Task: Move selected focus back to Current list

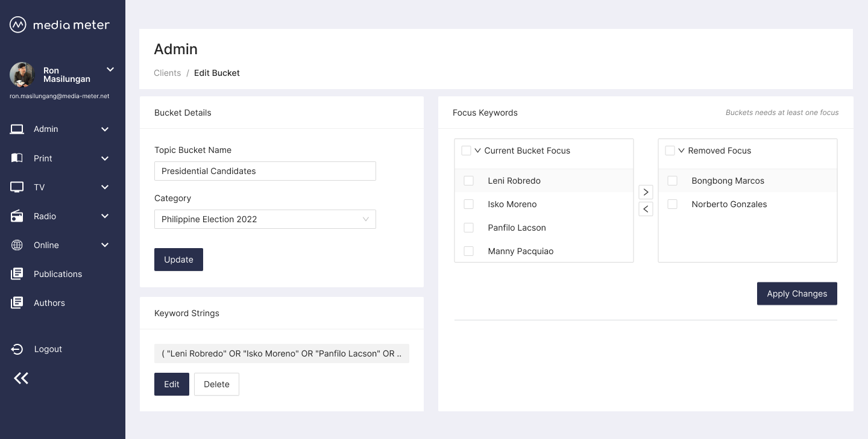Action: [x=646, y=209]
